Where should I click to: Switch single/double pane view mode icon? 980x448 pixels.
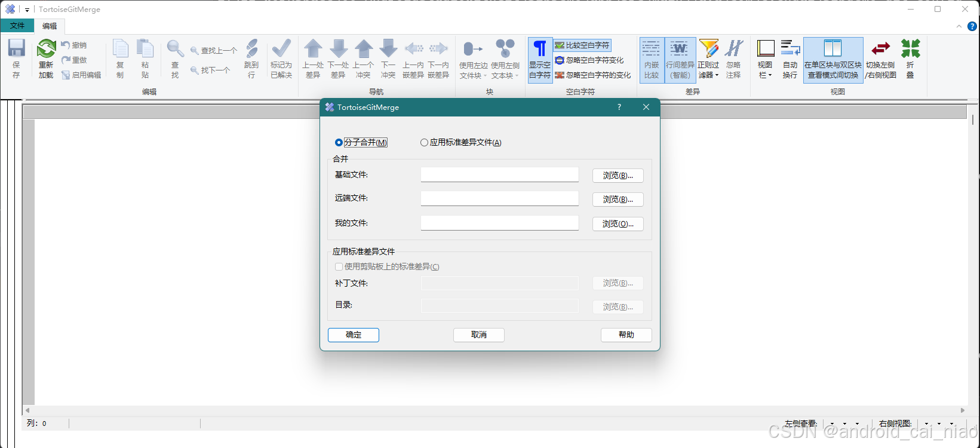point(832,49)
